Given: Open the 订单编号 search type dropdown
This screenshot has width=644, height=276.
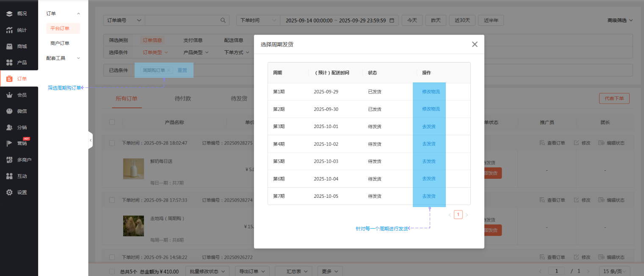Looking at the screenshot, I should click(124, 20).
